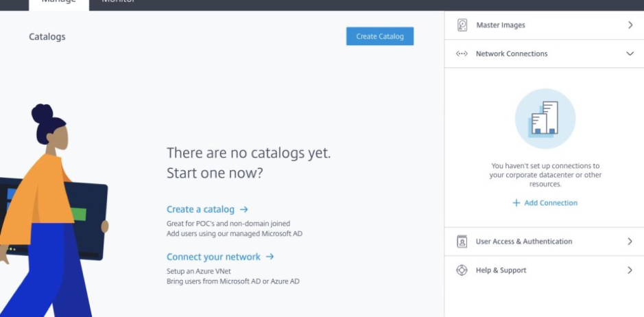Image resolution: width=644 pixels, height=317 pixels.
Task: Click 'Great for POC's and non-domain joined' text
Action: point(228,224)
